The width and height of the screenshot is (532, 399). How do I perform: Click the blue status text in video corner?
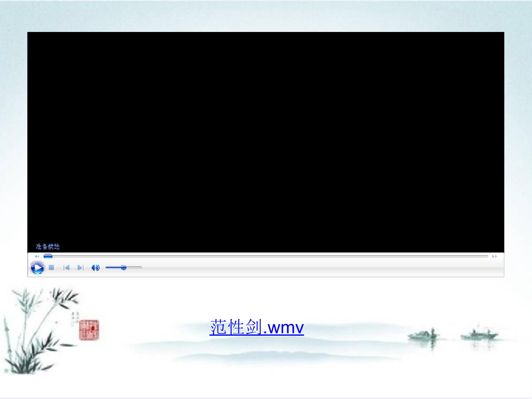(48, 247)
